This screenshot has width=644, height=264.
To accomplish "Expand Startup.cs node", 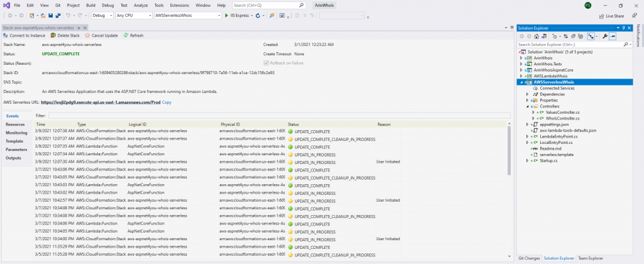I will [528, 160].
